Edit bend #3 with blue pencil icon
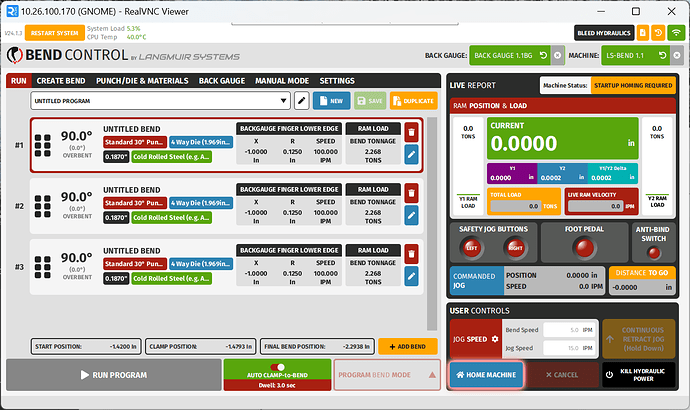The width and height of the screenshot is (690, 410). [x=411, y=276]
